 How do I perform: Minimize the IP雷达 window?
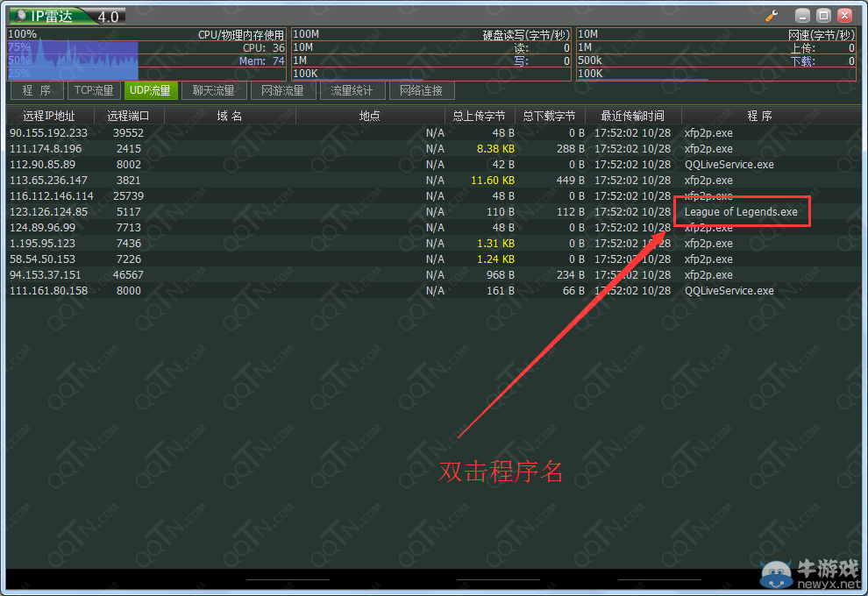pyautogui.click(x=802, y=16)
